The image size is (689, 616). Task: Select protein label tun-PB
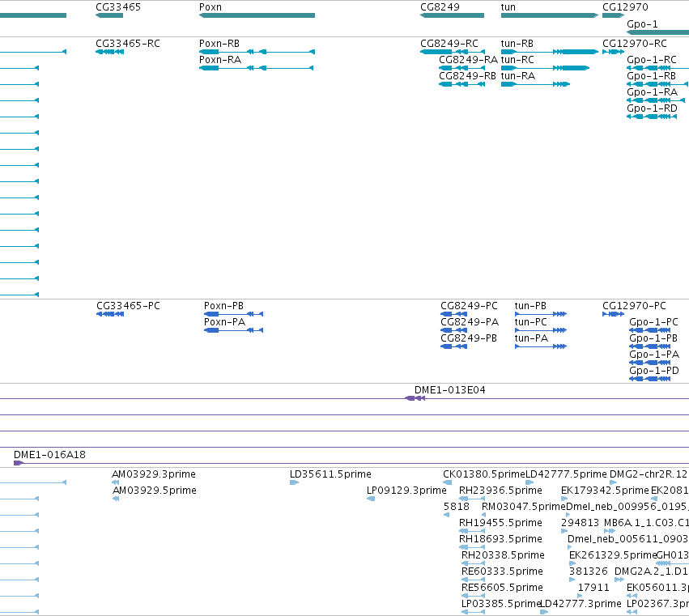pos(530,306)
